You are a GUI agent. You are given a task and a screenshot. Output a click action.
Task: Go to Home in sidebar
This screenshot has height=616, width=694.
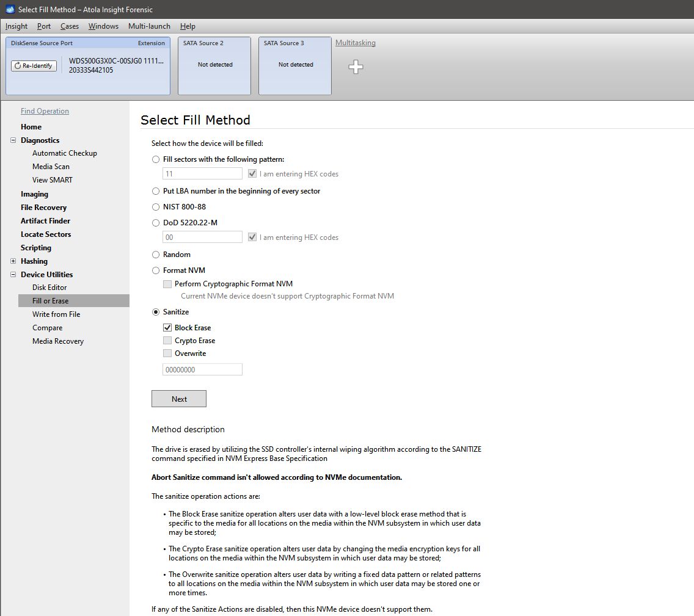point(31,127)
